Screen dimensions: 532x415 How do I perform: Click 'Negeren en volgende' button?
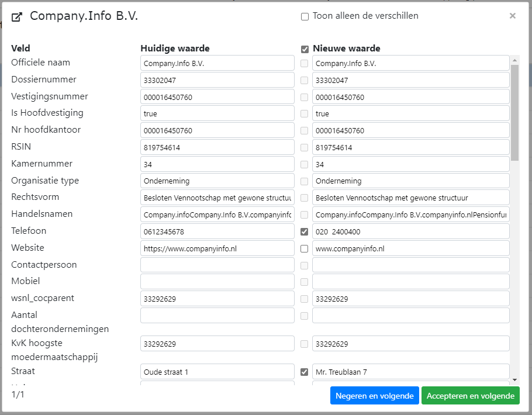click(375, 396)
